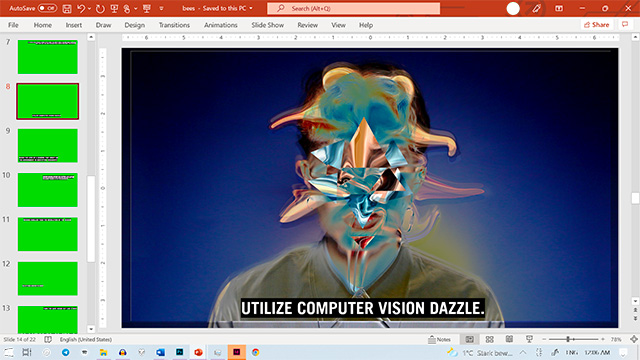Open the File menu
Image resolution: width=640 pixels, height=360 pixels.
[13, 25]
